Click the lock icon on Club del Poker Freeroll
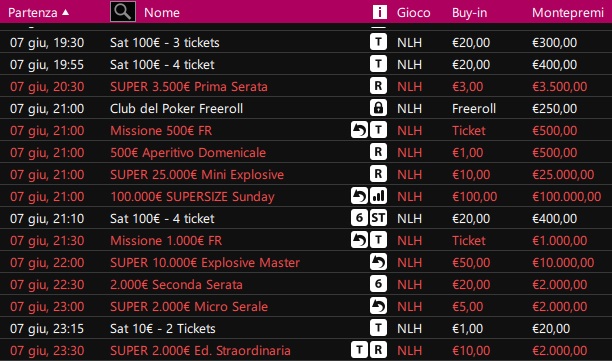This screenshot has height=361, width=612. coord(378,108)
